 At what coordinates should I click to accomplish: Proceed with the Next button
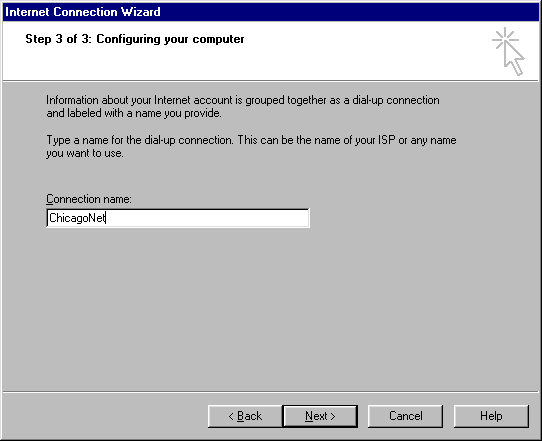click(320, 416)
